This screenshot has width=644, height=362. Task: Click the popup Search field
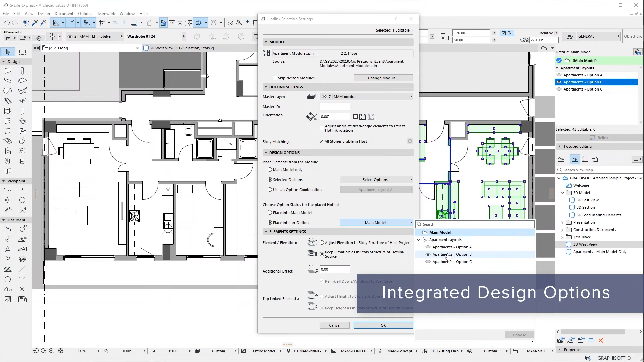coord(475,224)
